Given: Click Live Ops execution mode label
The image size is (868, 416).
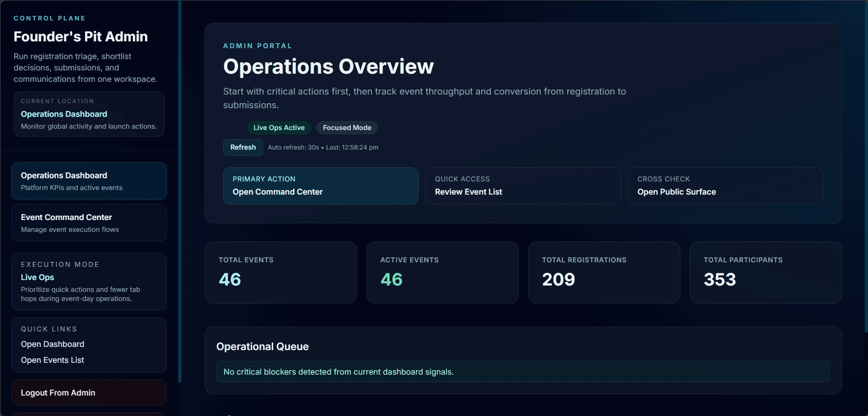Looking at the screenshot, I should point(37,277).
